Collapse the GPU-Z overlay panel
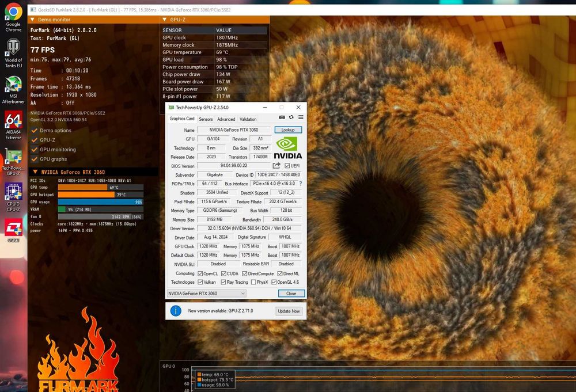This screenshot has height=392, width=576. (164, 20)
